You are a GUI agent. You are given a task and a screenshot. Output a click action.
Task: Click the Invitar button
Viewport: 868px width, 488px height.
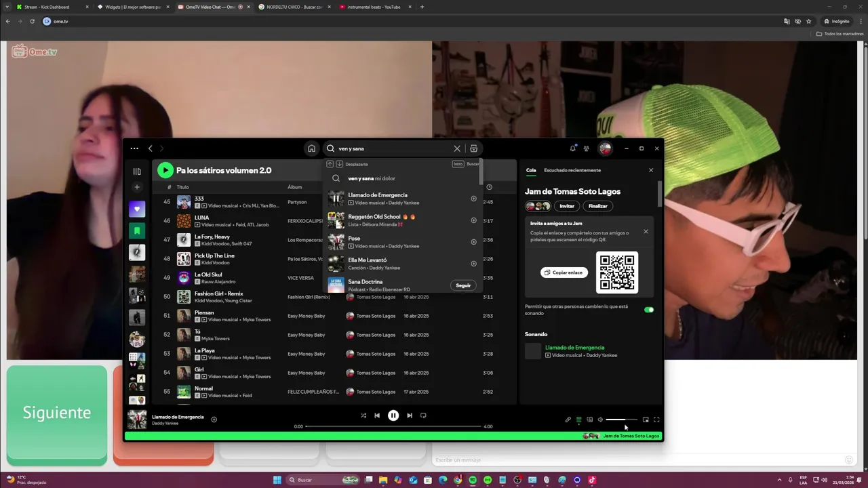pyautogui.click(x=567, y=206)
